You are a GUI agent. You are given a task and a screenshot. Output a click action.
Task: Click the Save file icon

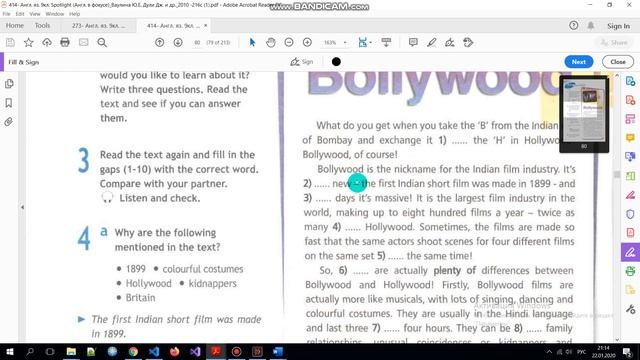[x=10, y=42]
